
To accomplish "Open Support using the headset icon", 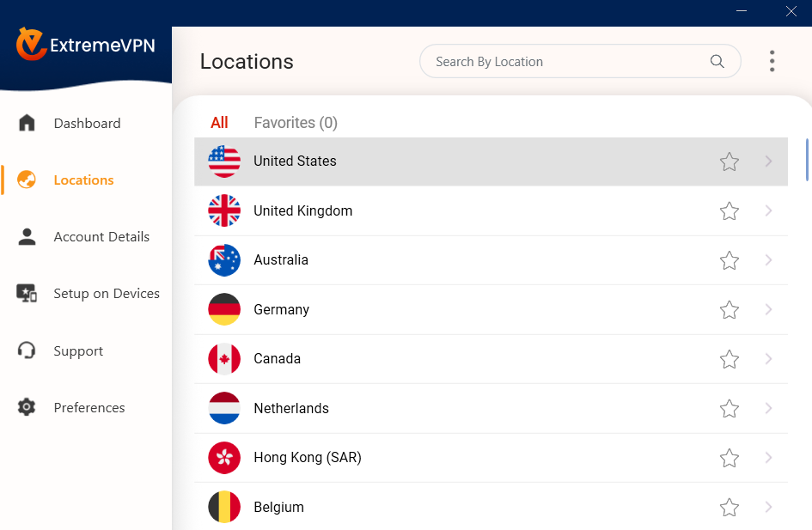I will point(27,350).
